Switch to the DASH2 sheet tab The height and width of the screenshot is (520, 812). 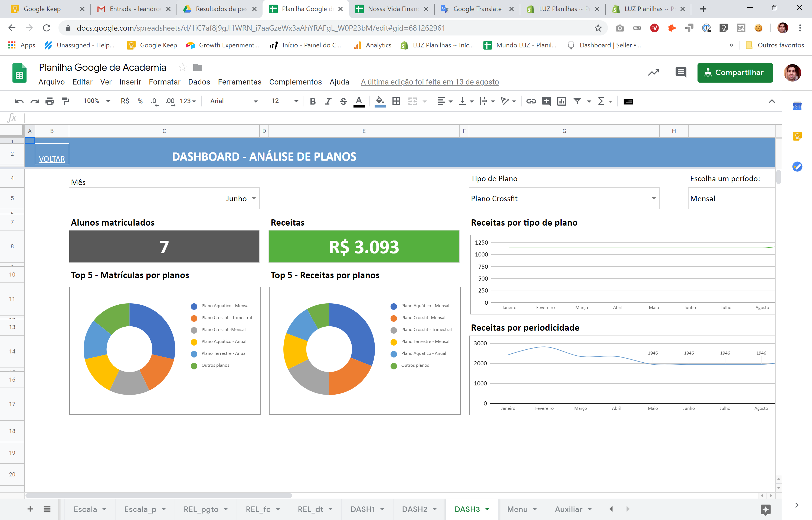click(x=414, y=509)
